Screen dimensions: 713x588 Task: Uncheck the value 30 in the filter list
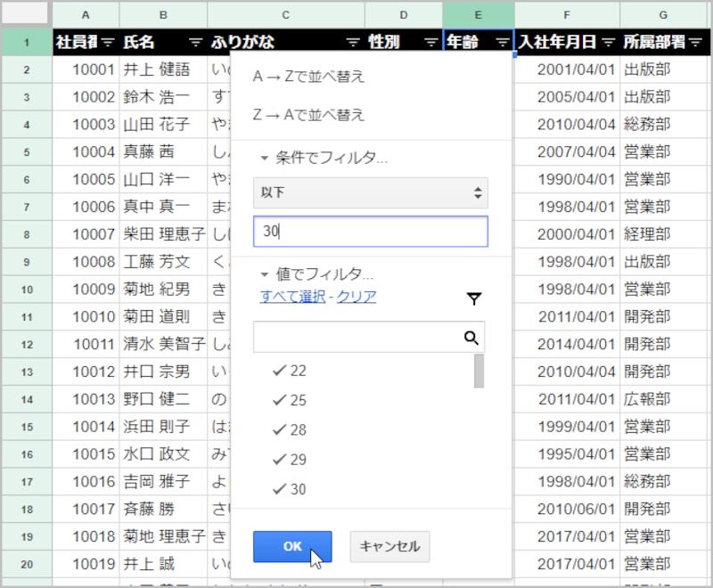pyautogui.click(x=281, y=488)
